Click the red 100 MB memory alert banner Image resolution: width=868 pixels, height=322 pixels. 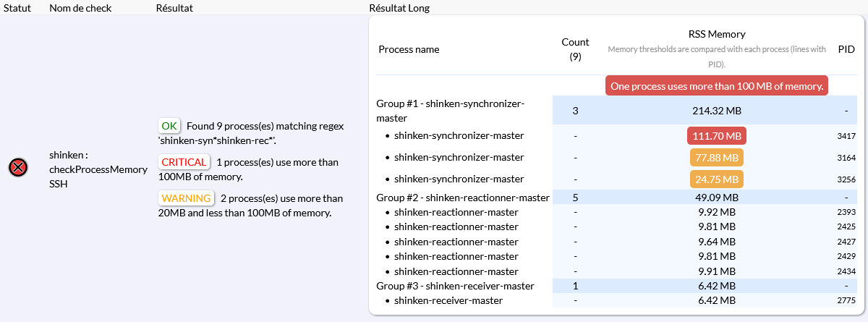coord(717,86)
